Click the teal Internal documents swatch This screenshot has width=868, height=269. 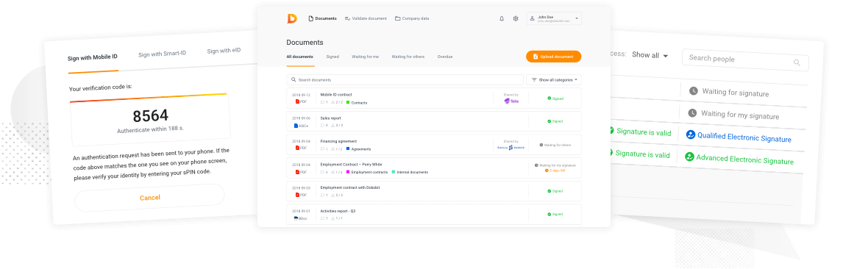(x=394, y=172)
